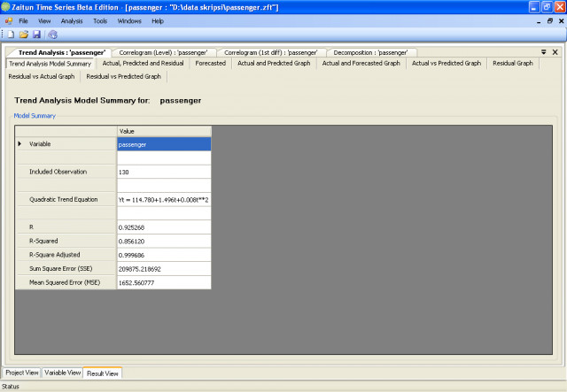Click the Value column header
This screenshot has height=392, width=567.
[x=164, y=132]
